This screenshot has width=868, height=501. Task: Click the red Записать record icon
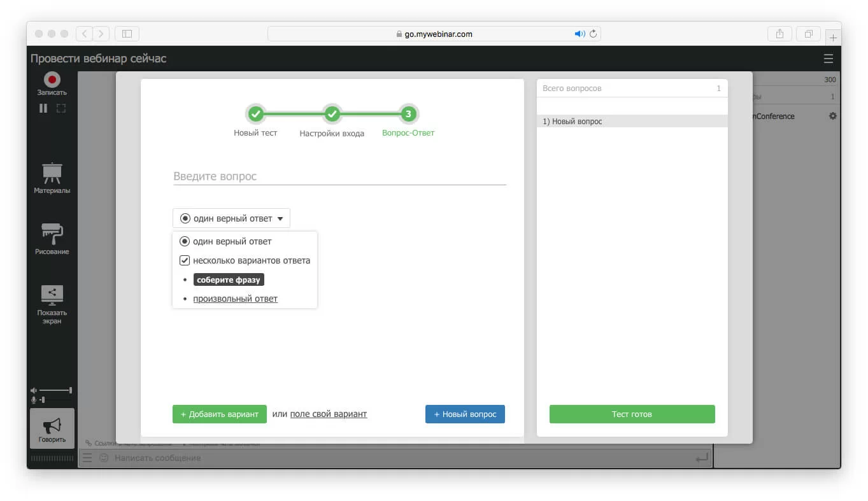[52, 80]
